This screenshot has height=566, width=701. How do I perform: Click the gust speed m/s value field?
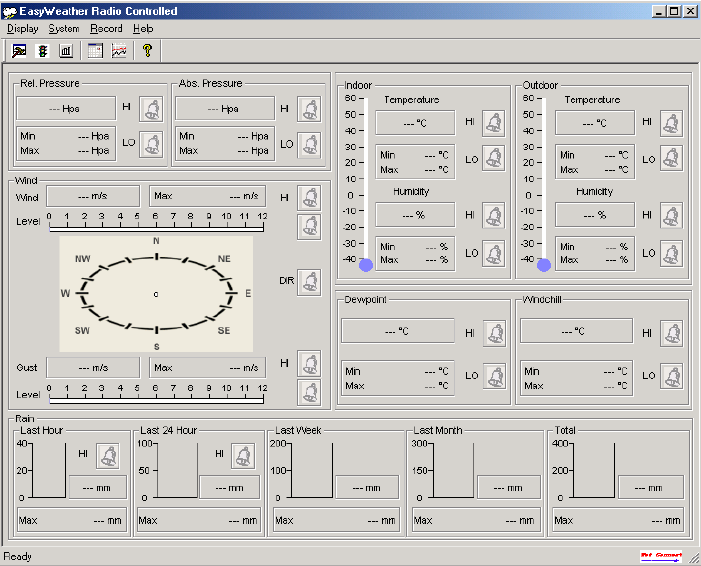click(93, 368)
